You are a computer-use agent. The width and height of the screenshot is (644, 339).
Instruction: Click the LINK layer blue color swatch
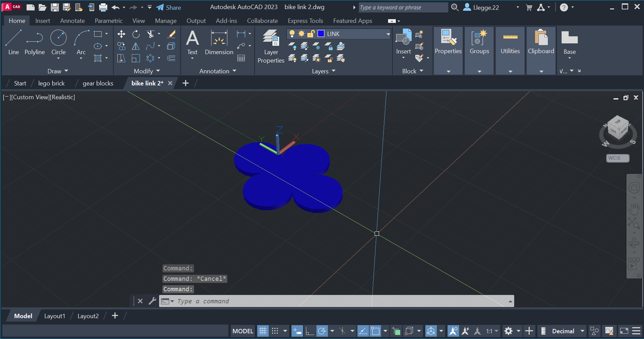pyautogui.click(x=321, y=34)
